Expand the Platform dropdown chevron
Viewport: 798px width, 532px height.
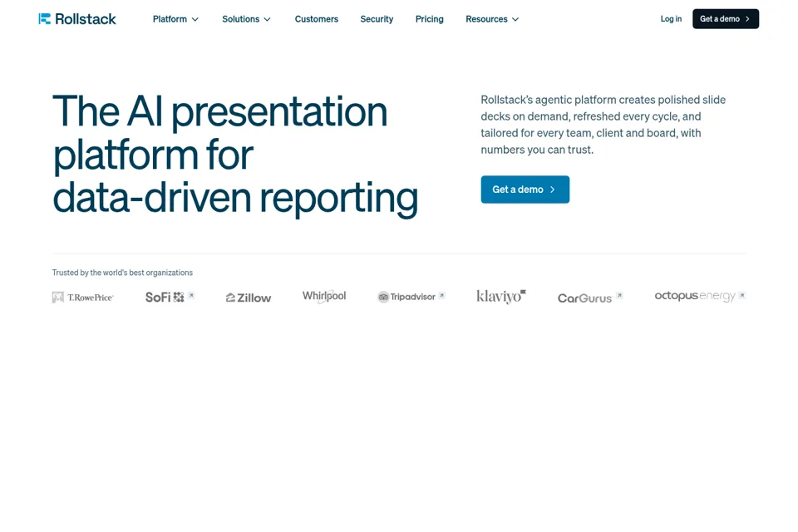point(195,19)
